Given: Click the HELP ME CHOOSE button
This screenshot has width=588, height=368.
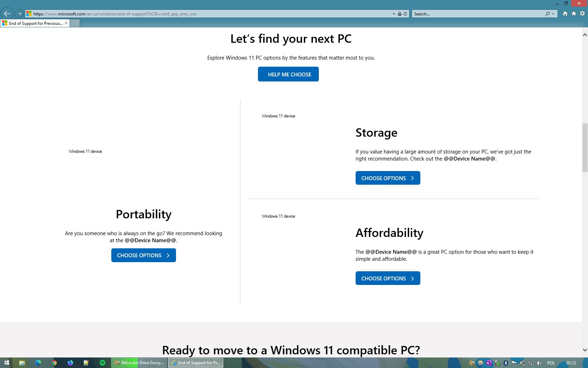Looking at the screenshot, I should (x=288, y=74).
